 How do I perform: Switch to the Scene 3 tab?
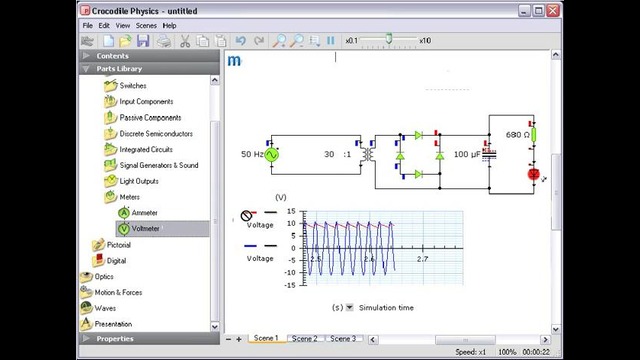[x=343, y=339]
